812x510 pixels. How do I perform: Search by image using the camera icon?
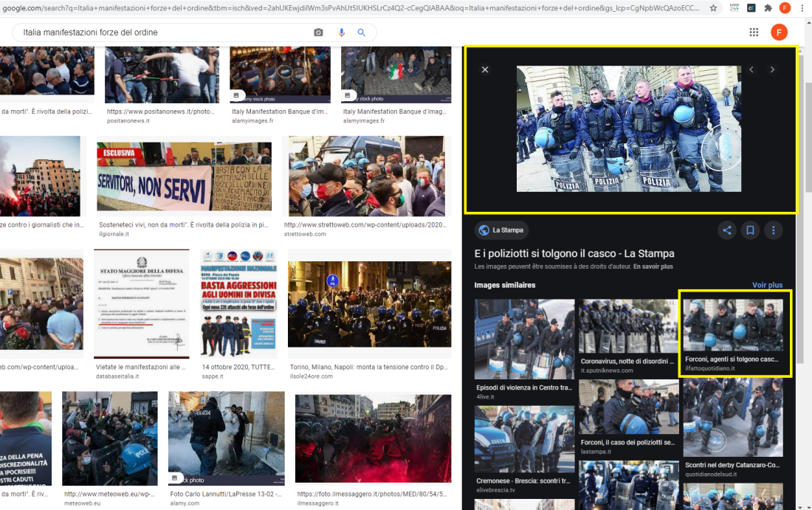318,32
